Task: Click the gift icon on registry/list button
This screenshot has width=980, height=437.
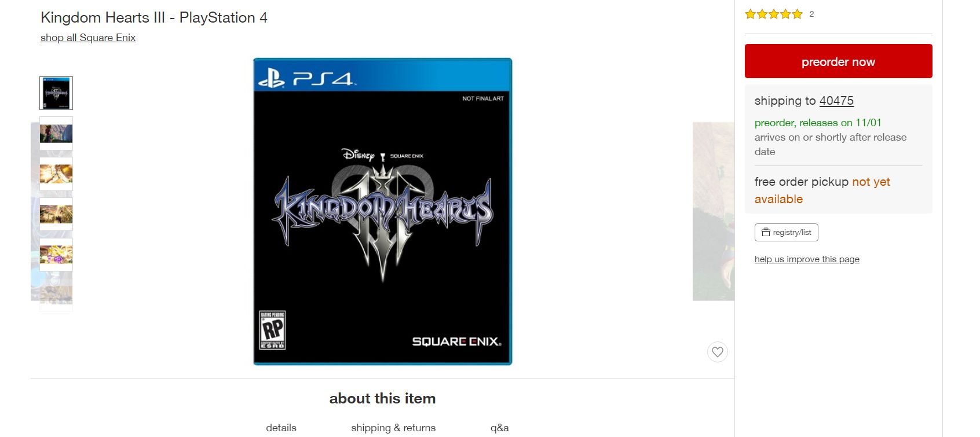Action: [766, 232]
